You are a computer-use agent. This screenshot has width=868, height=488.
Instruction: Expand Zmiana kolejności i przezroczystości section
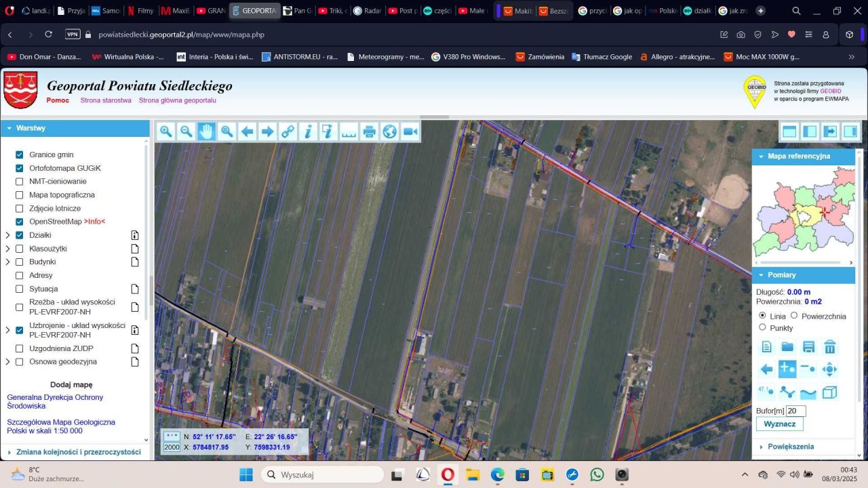pos(78,452)
